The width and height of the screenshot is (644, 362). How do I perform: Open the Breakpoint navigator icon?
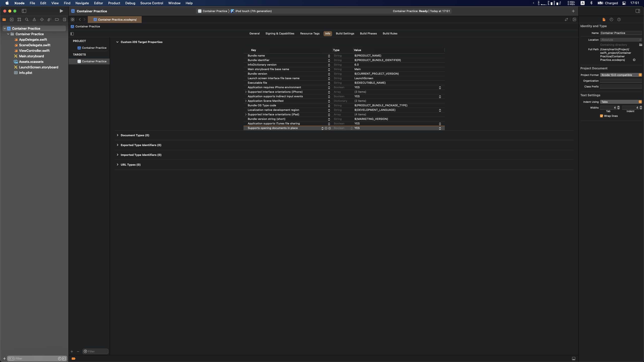click(57, 20)
